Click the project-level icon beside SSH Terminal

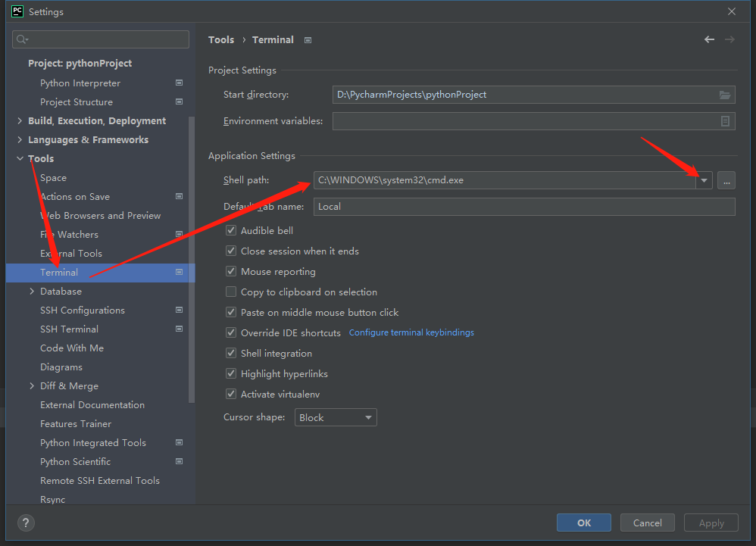click(x=179, y=329)
